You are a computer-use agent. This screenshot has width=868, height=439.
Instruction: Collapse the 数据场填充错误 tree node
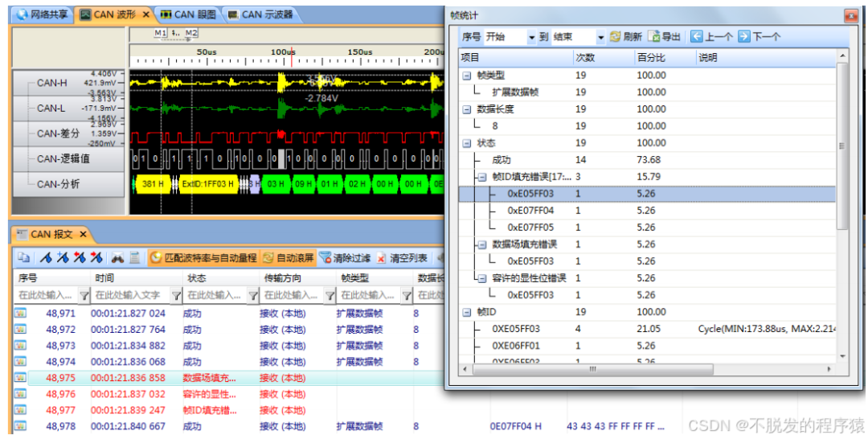tap(481, 244)
